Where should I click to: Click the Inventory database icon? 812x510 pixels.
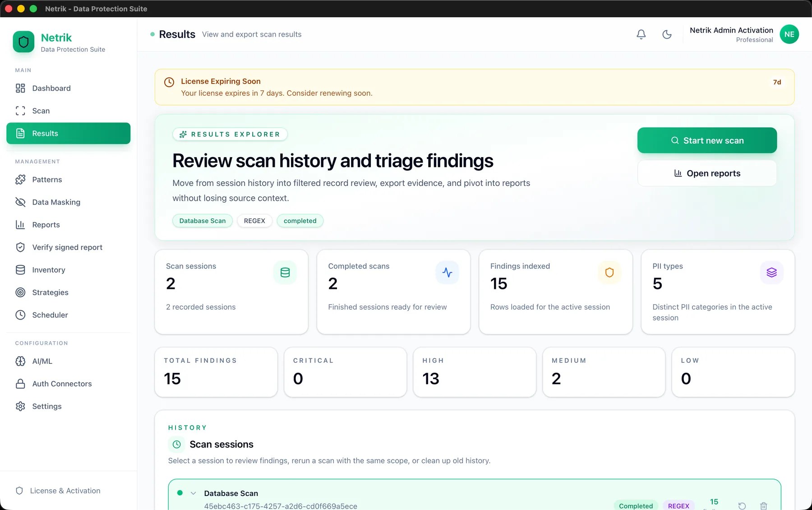tap(20, 270)
